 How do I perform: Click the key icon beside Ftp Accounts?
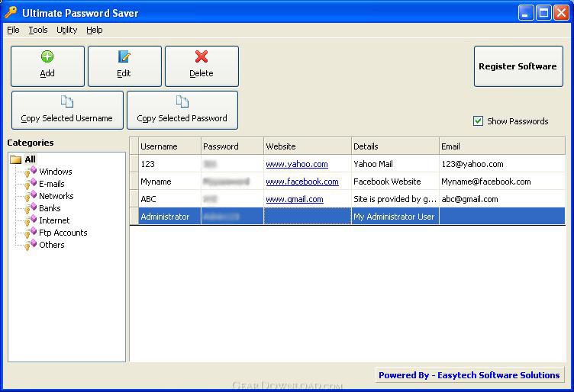pos(31,233)
